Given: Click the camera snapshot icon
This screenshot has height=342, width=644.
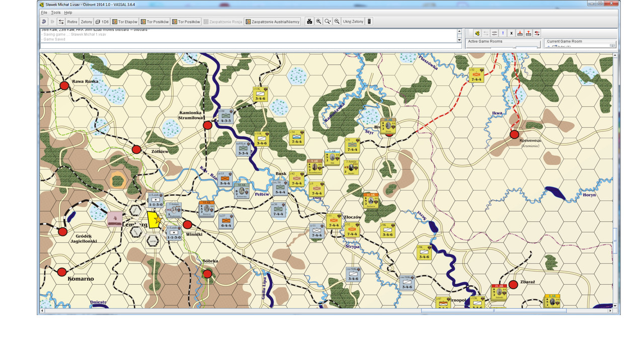Looking at the screenshot, I should click(x=310, y=22).
